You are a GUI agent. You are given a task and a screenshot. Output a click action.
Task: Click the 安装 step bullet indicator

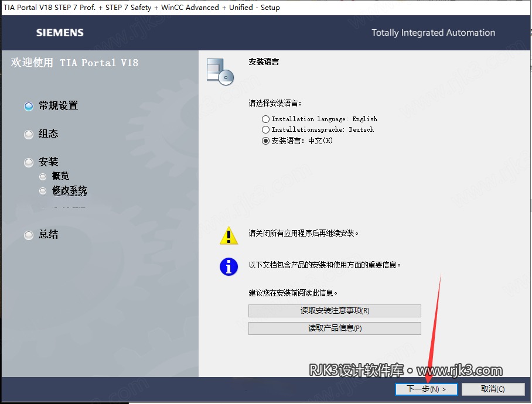[29, 163]
